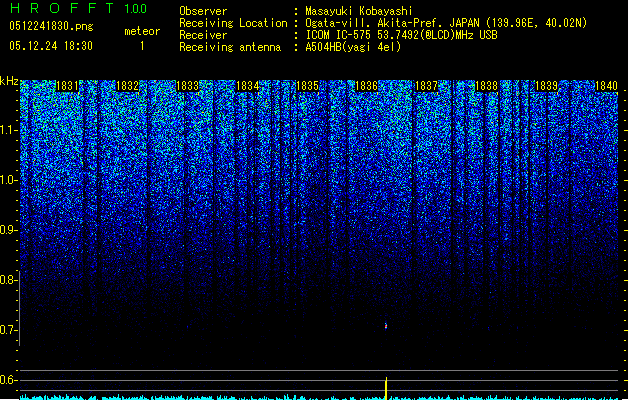Screen dimensions: 629x400
Task: Click the 1836 time marker
Action: tap(367, 86)
